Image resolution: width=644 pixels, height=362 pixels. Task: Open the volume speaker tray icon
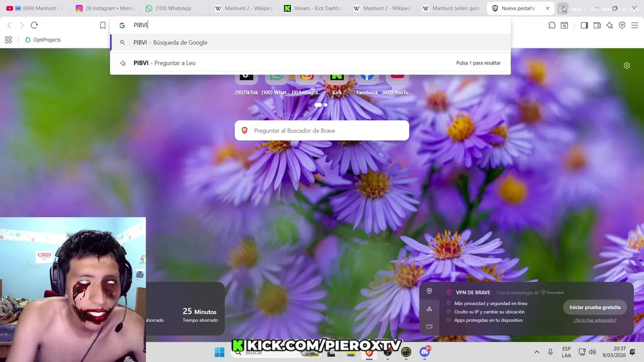pos(592,352)
